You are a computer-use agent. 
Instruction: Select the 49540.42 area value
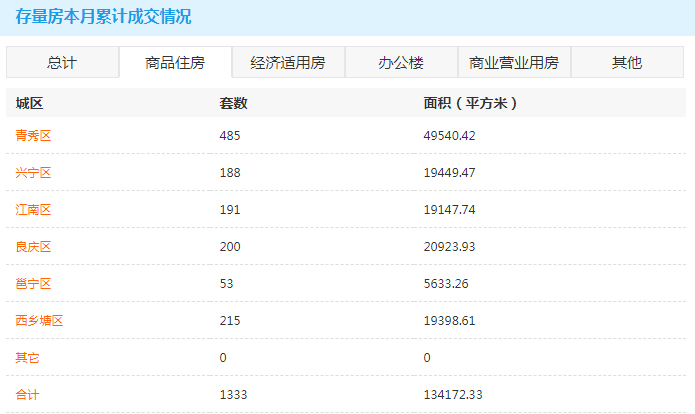pyautogui.click(x=449, y=136)
